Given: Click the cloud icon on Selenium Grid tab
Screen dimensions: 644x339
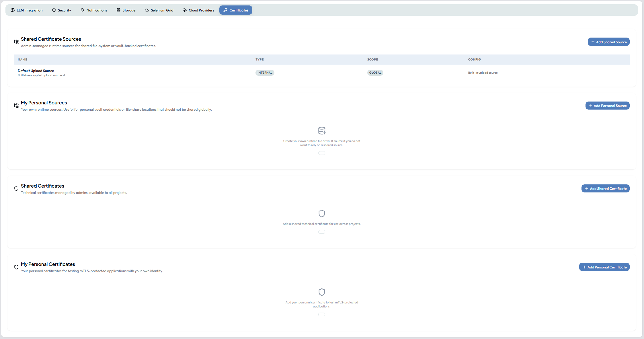Looking at the screenshot, I should tap(147, 10).
